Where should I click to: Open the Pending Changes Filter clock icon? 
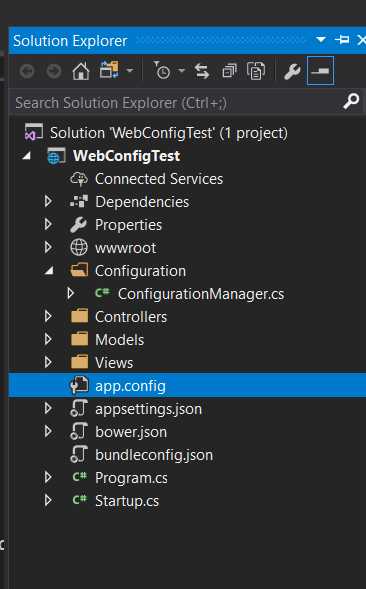[162, 70]
